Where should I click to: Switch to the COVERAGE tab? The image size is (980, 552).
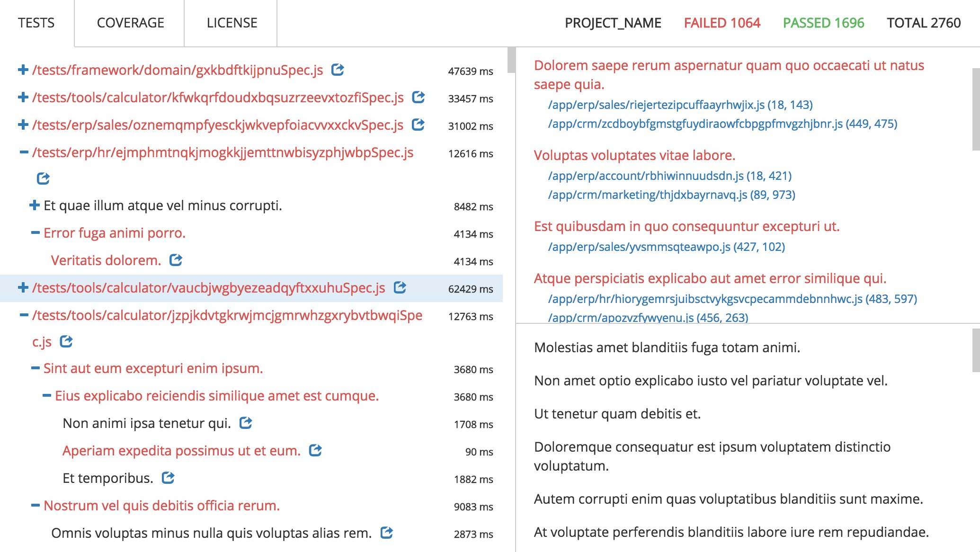(130, 23)
